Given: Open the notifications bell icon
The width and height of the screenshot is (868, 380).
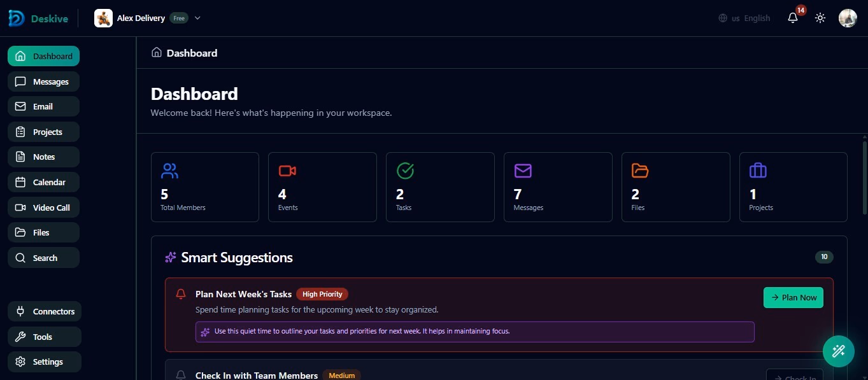Looking at the screenshot, I should tap(793, 18).
